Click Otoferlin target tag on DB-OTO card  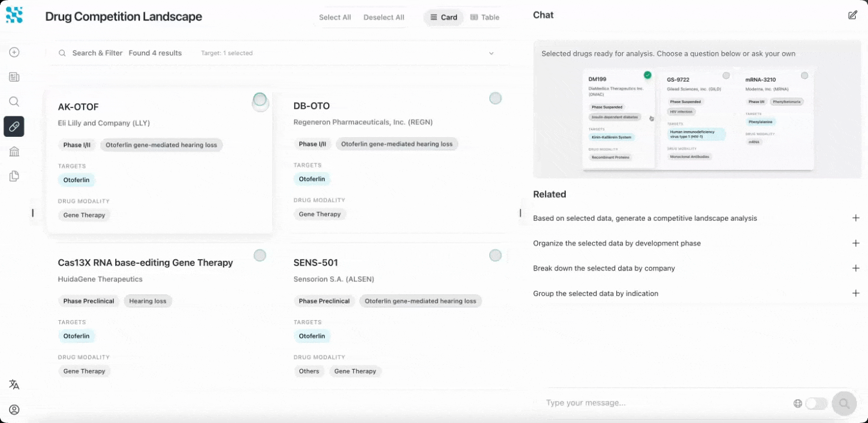pos(312,179)
